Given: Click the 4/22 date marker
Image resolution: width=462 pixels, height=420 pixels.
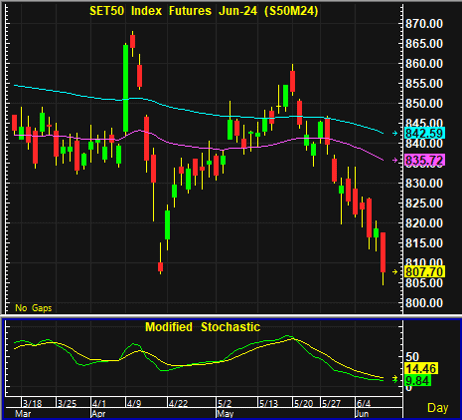Looking at the screenshot, I should click(178, 403).
